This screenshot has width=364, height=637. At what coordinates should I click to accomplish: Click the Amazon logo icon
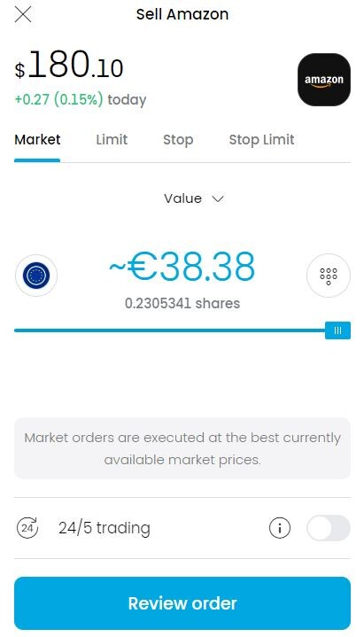coord(324,80)
